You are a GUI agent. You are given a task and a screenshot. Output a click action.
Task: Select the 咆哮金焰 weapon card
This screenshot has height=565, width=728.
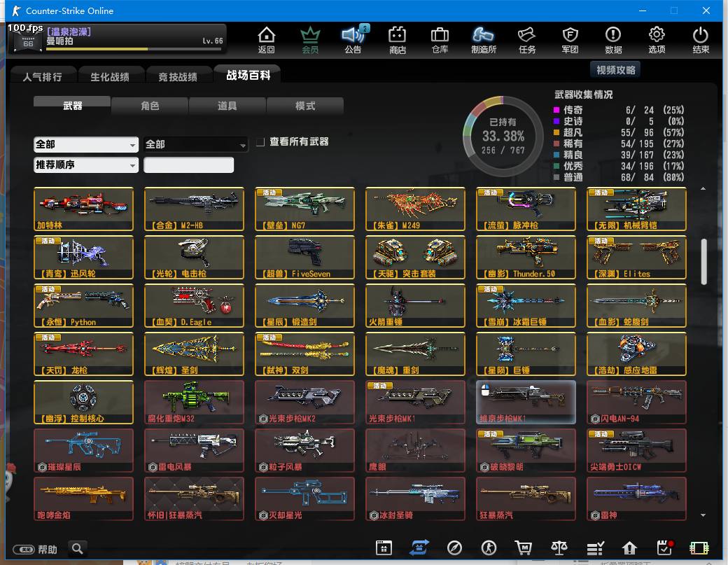[83, 498]
